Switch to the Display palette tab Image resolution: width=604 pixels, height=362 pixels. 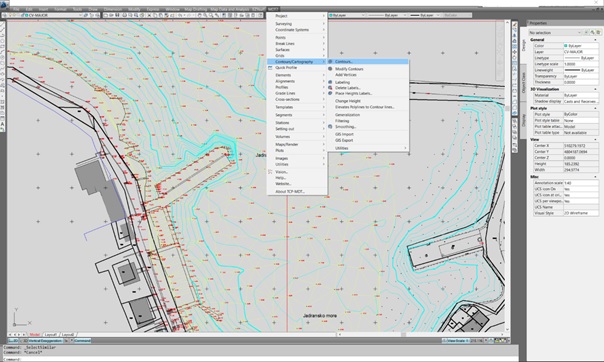(x=523, y=120)
